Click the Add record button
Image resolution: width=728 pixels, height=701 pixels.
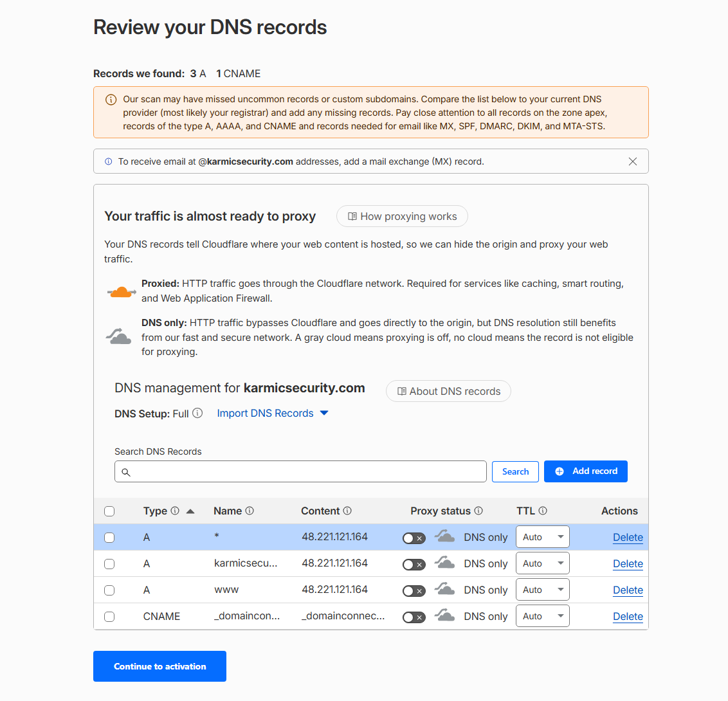coord(585,471)
